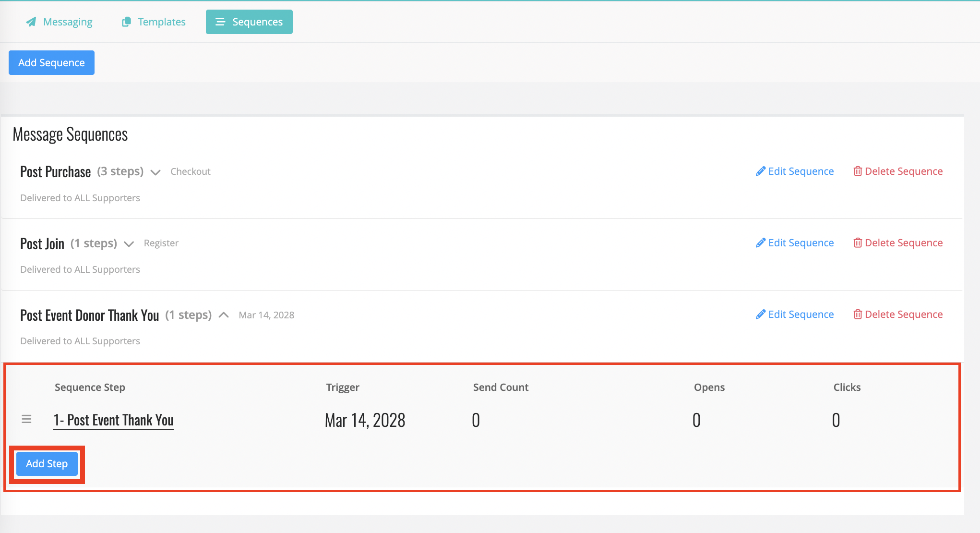
Task: Edit the Post Event Donor Thank You sequence
Action: pyautogui.click(x=795, y=315)
